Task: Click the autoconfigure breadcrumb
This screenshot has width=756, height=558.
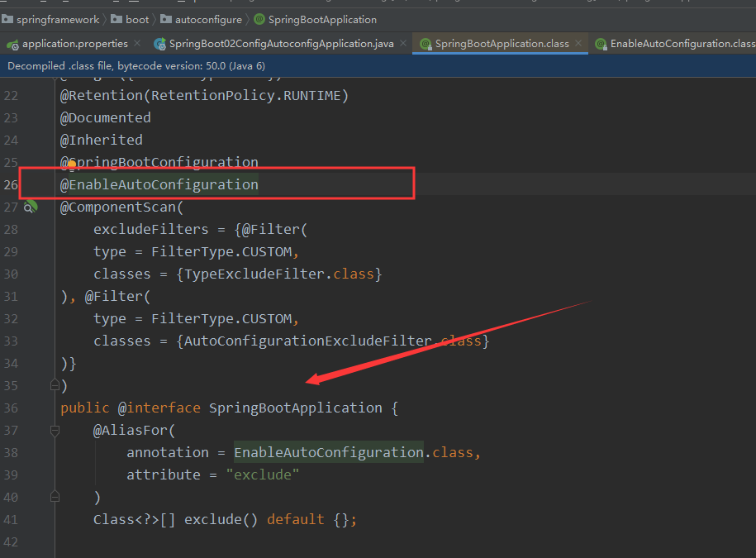Action: point(208,20)
